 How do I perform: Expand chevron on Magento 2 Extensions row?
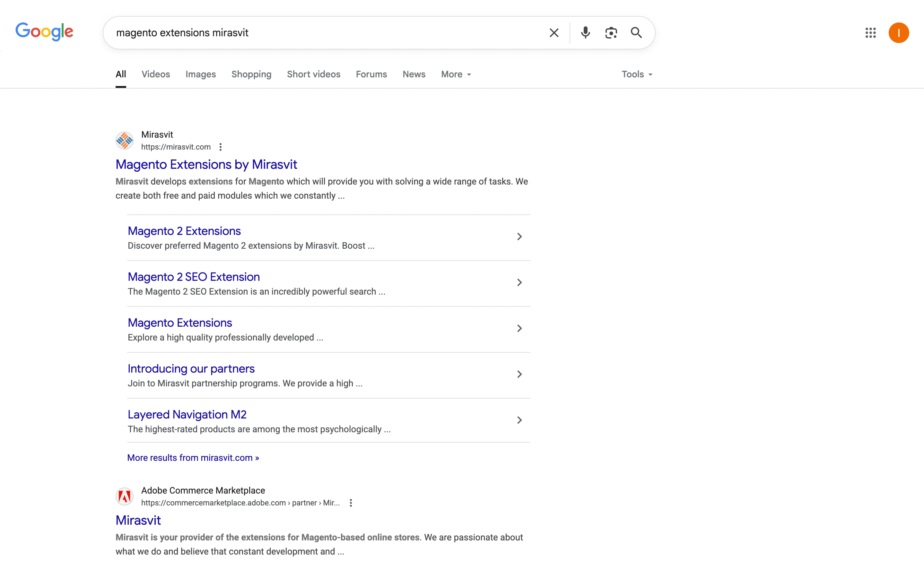(519, 237)
